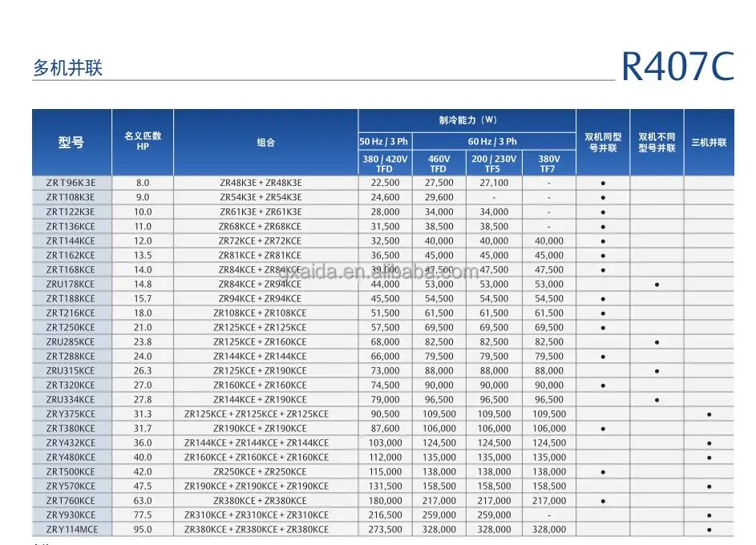Image resolution: width=756 pixels, height=545 pixels.
Task: Select model ZRY432KCE
Action: click(71, 443)
